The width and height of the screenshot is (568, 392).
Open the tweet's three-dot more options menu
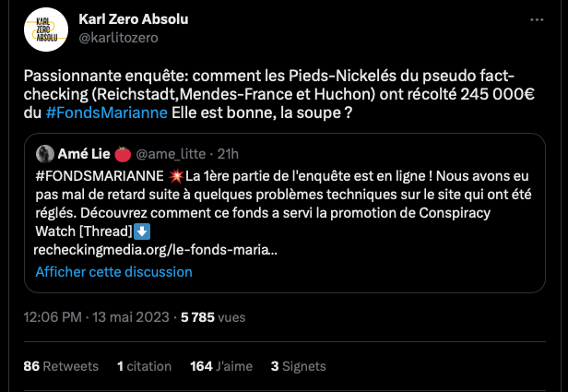pos(538,19)
